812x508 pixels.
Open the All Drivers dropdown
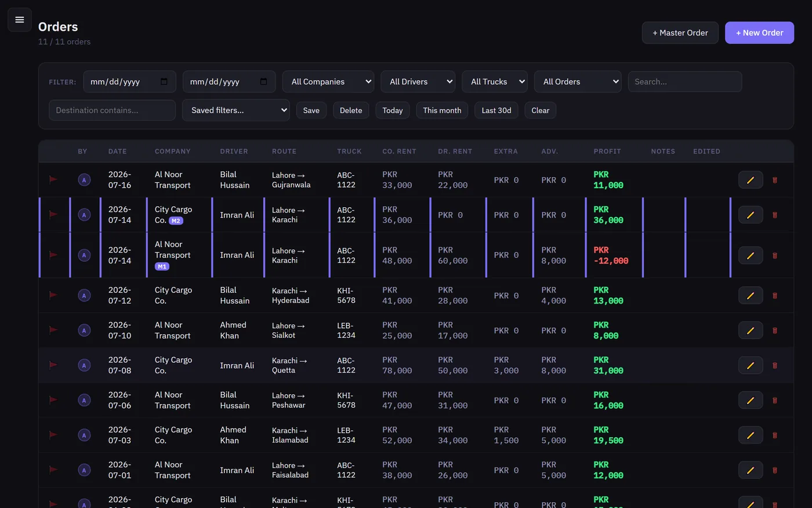pyautogui.click(x=418, y=82)
